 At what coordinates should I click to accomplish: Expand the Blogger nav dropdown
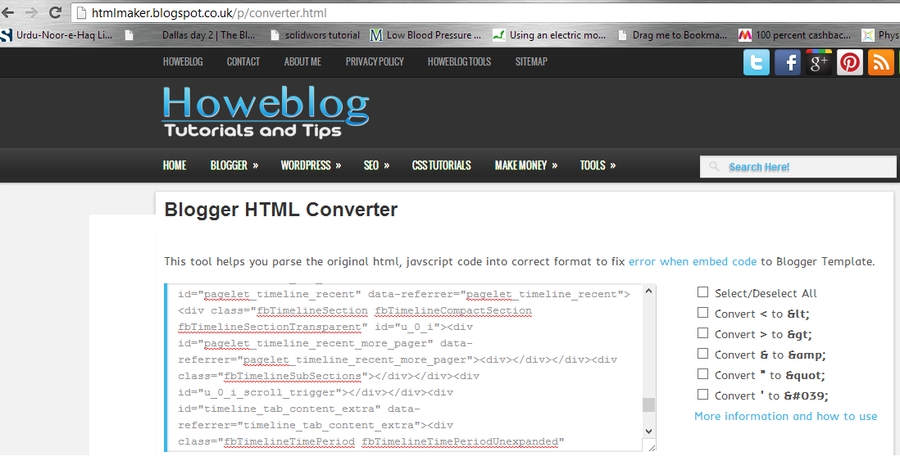point(234,165)
